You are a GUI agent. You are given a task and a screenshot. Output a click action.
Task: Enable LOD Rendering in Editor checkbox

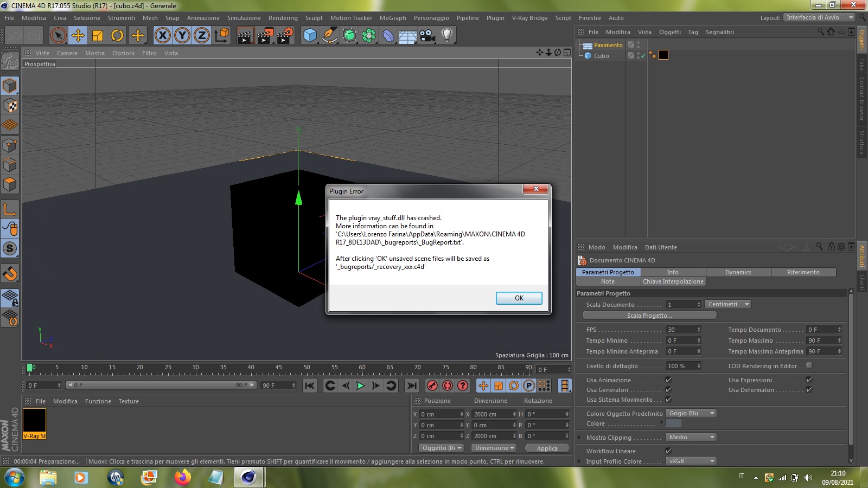point(809,366)
